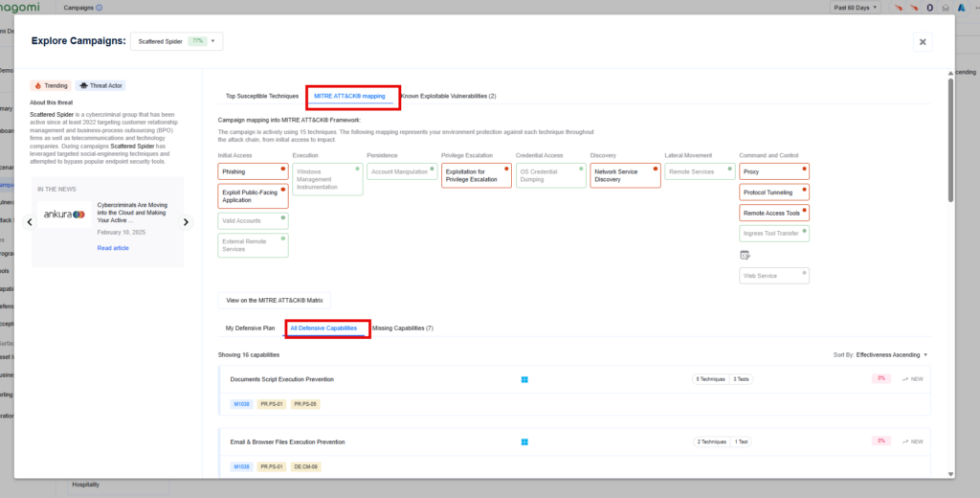
Task: Select the Ingress Tool Transfer card
Action: tap(774, 234)
